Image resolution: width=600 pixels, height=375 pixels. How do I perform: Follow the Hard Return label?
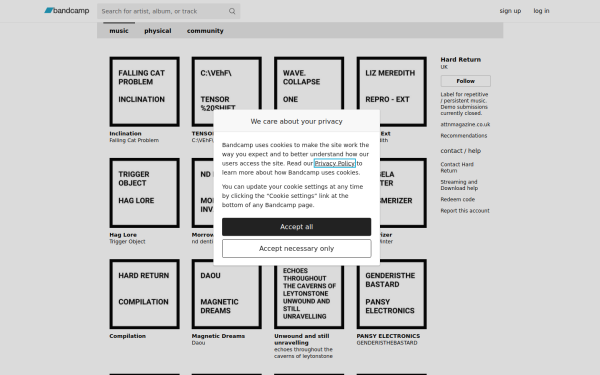[465, 81]
